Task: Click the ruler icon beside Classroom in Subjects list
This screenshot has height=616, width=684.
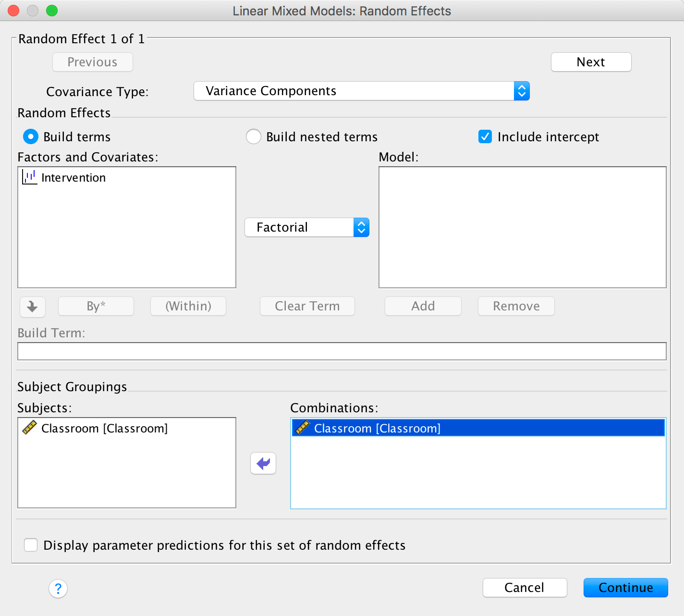Action: [30, 428]
